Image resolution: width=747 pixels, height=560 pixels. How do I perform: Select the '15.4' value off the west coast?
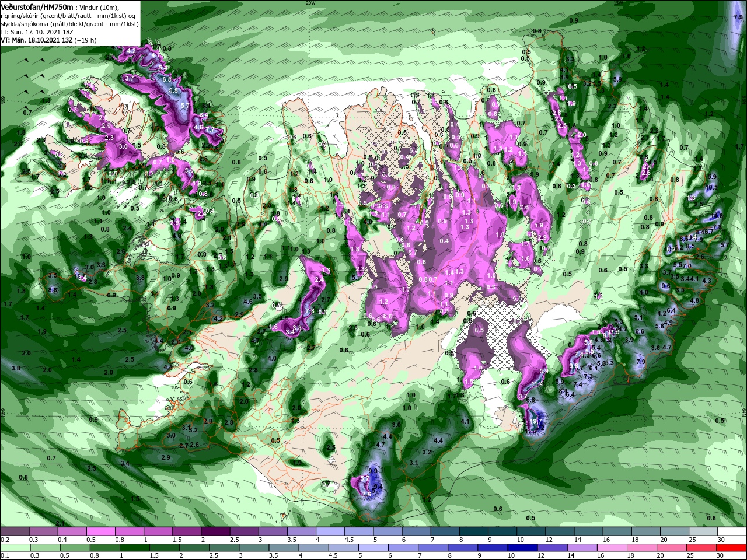click(80, 278)
